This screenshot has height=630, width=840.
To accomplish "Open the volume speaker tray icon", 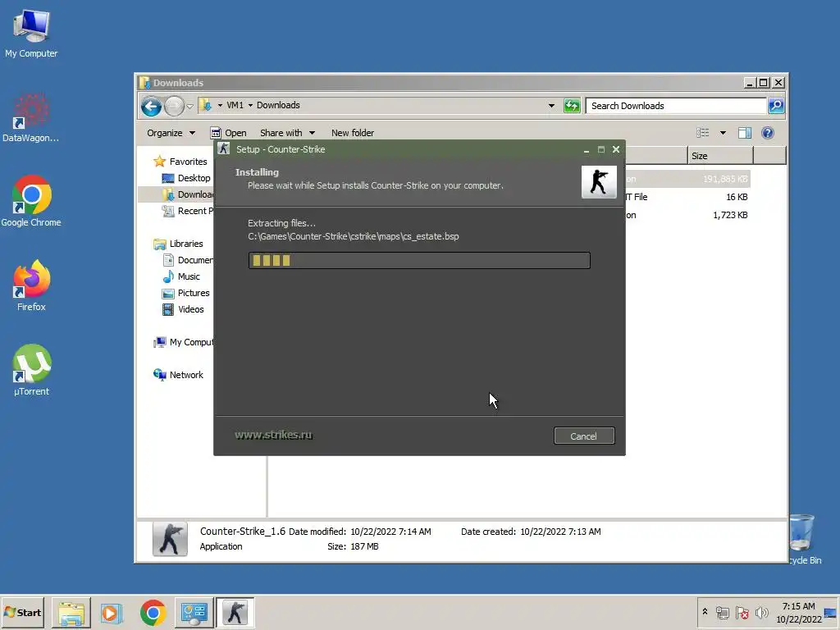I will [761, 612].
